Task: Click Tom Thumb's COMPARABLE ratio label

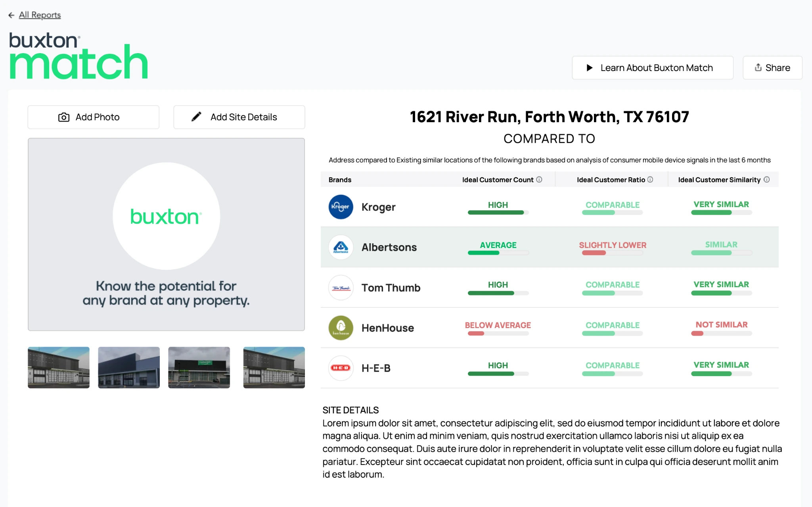Action: (x=613, y=285)
